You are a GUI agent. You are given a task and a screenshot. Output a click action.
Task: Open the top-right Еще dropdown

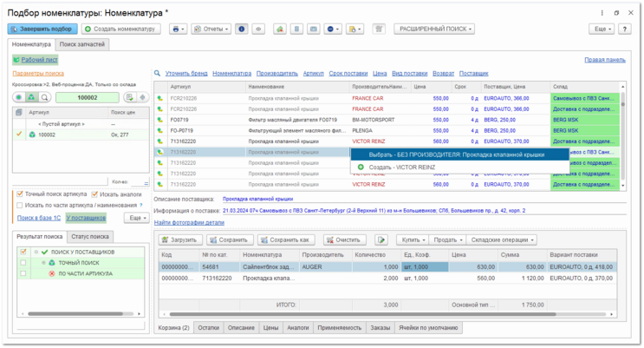[602, 30]
